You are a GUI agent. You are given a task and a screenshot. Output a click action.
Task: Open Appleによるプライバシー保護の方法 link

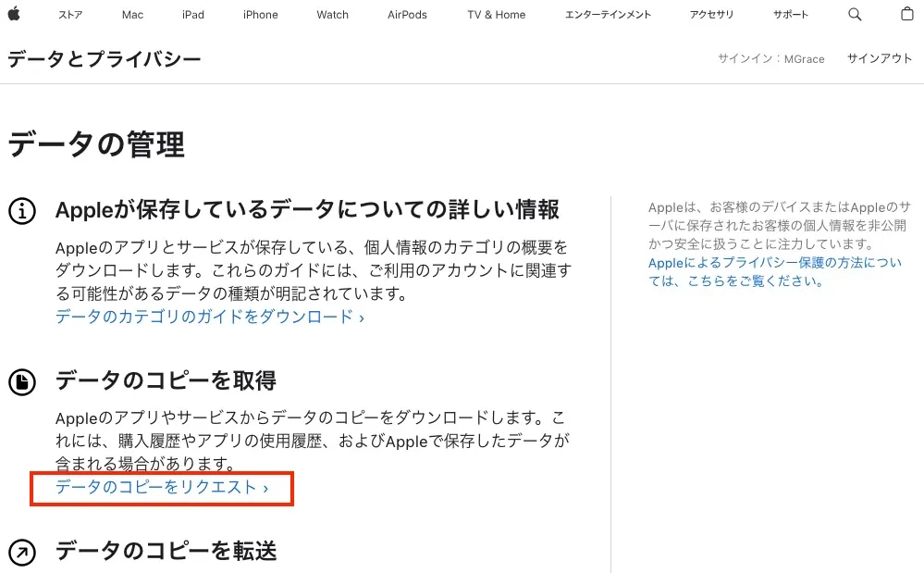[x=775, y=272]
